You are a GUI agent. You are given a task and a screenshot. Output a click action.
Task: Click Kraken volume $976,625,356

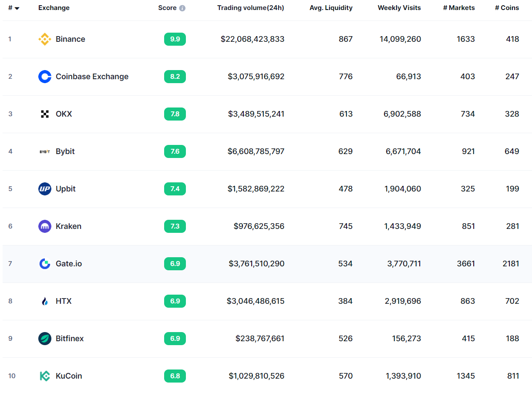pos(259,226)
